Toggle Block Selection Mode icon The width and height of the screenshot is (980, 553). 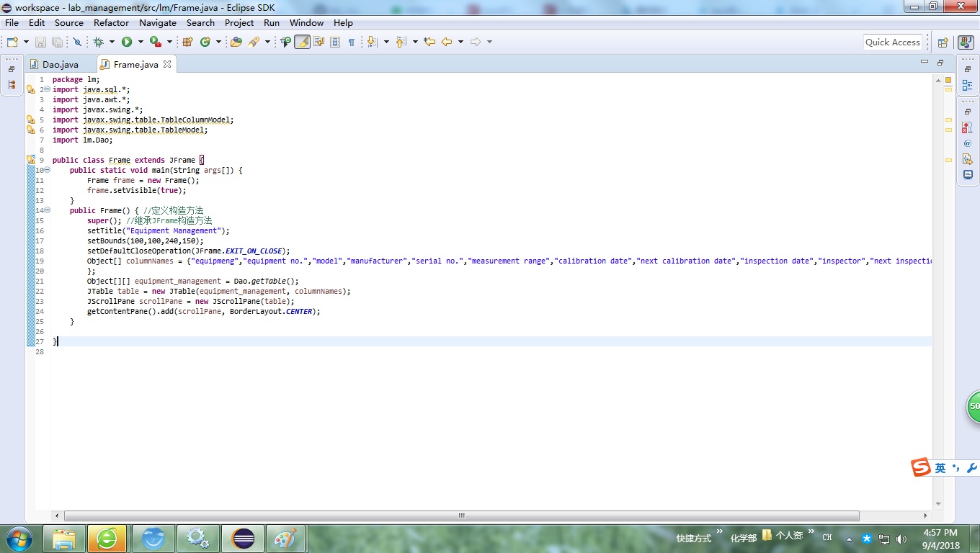coord(335,42)
